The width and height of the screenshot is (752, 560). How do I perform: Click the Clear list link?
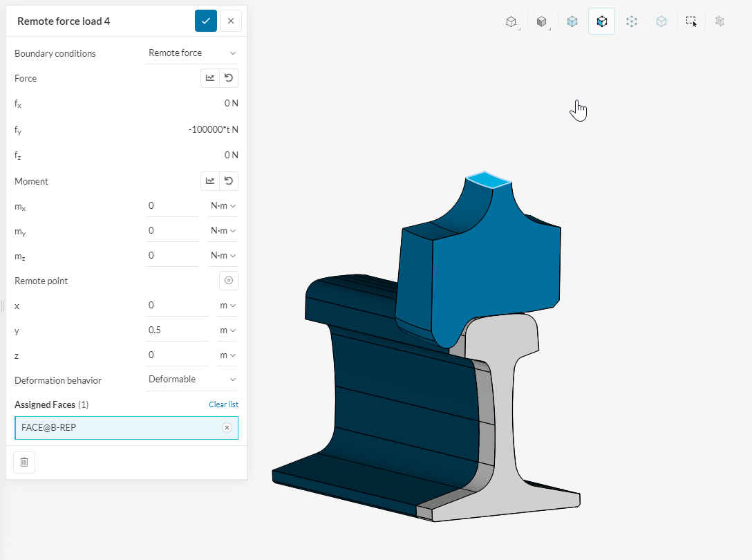pyautogui.click(x=223, y=404)
